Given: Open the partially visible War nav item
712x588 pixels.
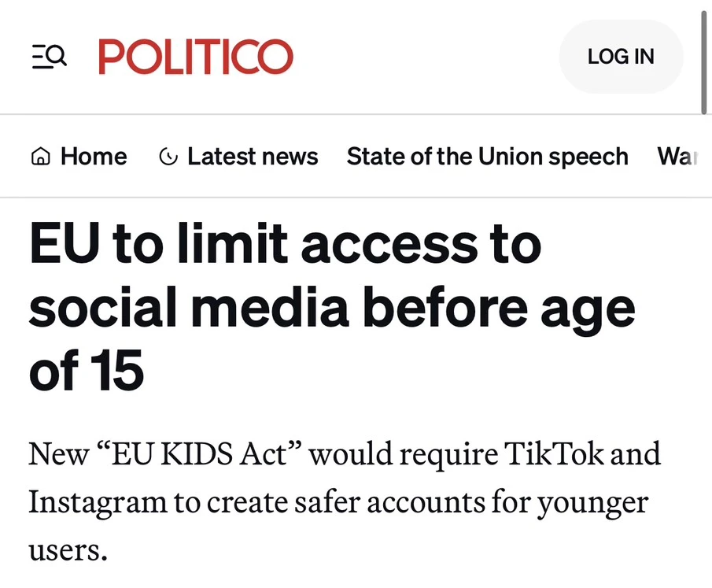Looking at the screenshot, I should coord(677,157).
